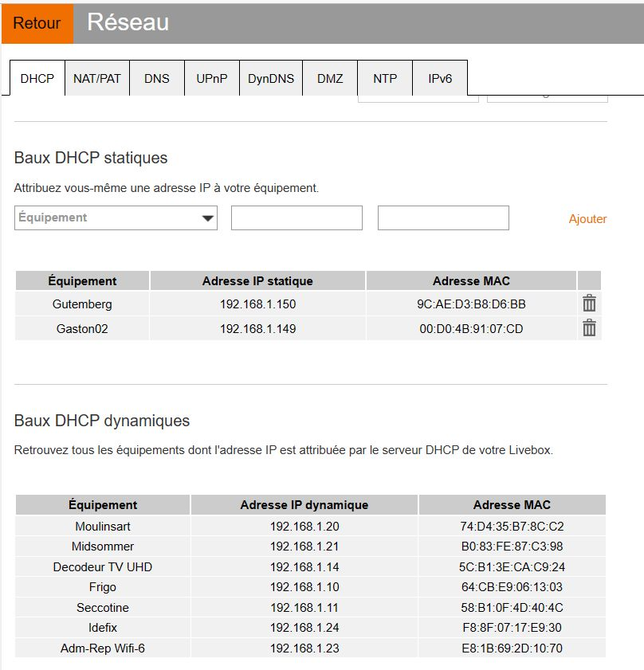The width and height of the screenshot is (644, 670).
Task: Go back with the Retour button
Action: pos(37,23)
